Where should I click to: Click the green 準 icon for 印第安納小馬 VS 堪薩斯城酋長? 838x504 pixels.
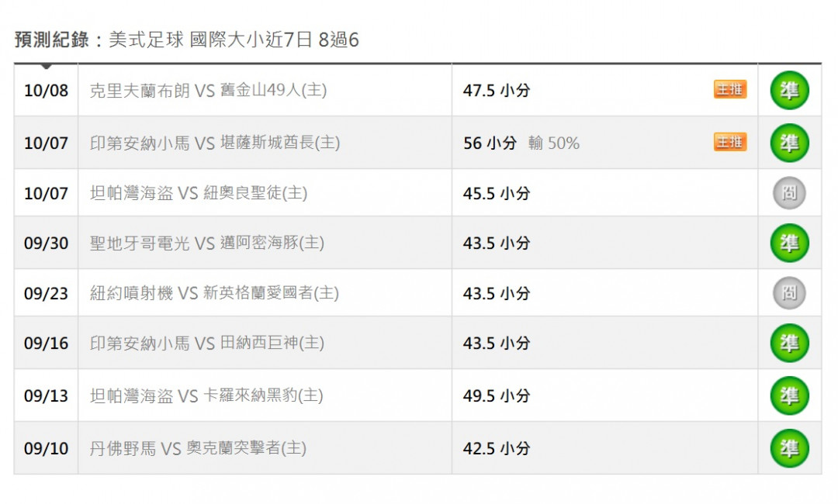[789, 143]
